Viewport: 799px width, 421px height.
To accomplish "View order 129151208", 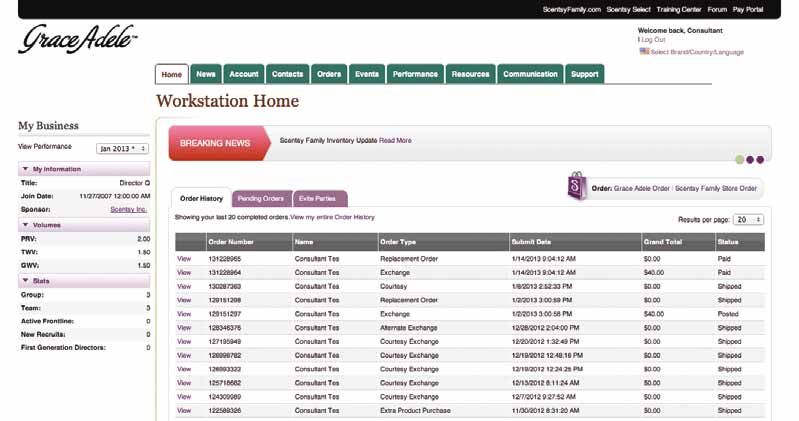I will coord(184,300).
